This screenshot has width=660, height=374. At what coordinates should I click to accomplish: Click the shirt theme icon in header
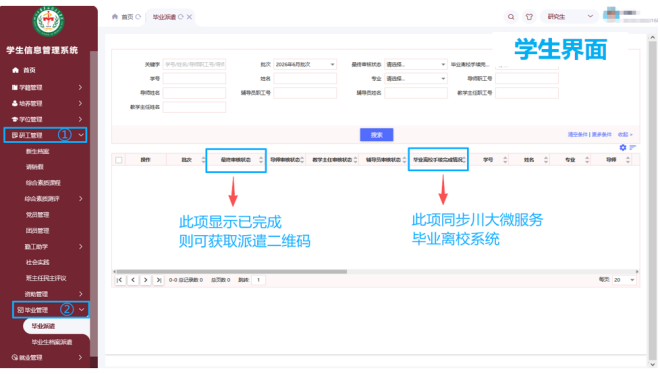click(529, 17)
